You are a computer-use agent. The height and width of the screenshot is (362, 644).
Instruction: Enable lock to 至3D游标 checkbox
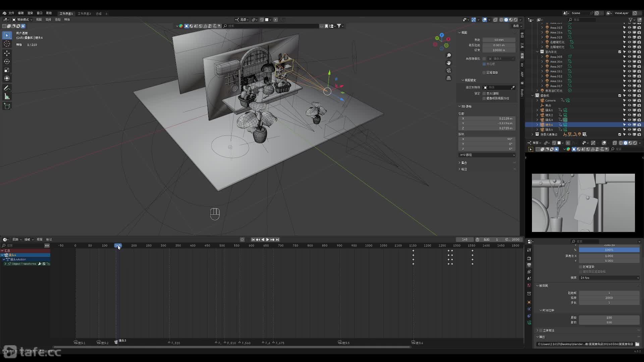484,94
